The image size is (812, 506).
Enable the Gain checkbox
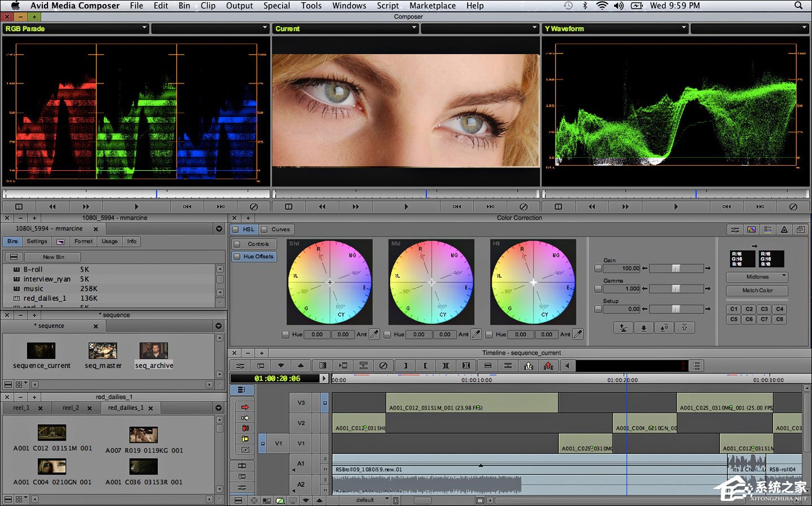pos(598,269)
